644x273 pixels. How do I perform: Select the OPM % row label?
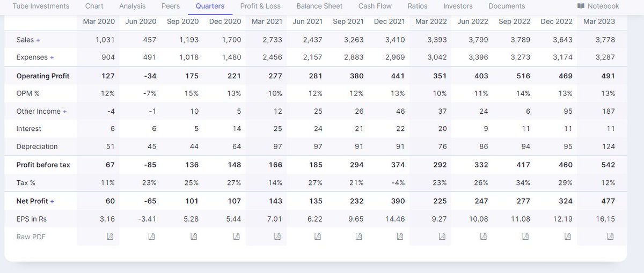28,93
